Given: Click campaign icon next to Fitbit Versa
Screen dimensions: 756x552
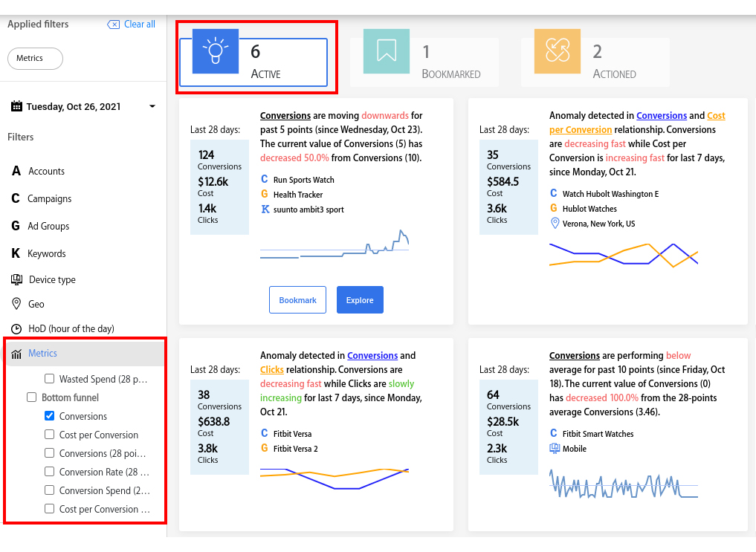Looking at the screenshot, I should coord(265,433).
